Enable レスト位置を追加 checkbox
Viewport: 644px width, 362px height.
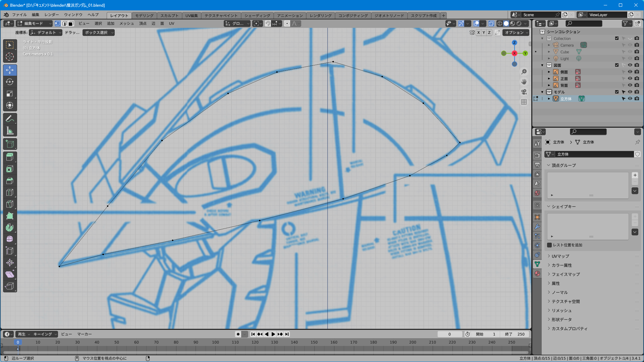pos(549,245)
